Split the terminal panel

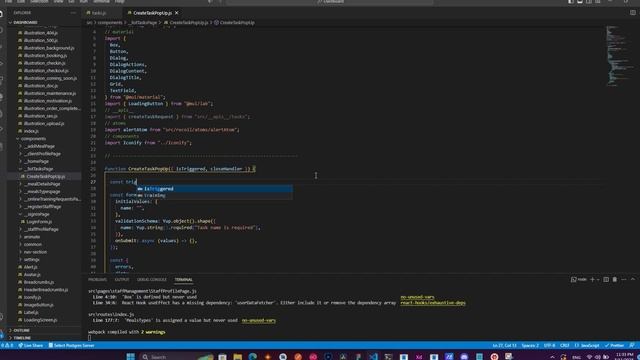pyautogui.click(x=606, y=280)
